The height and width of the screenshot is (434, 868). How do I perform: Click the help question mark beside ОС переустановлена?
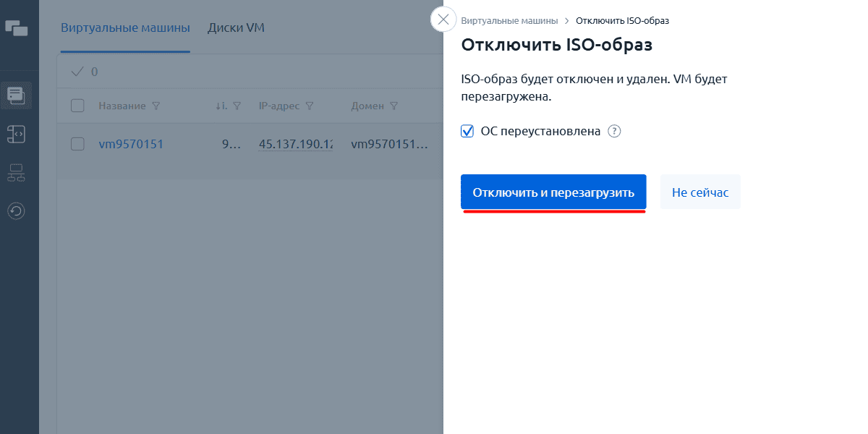[614, 132]
